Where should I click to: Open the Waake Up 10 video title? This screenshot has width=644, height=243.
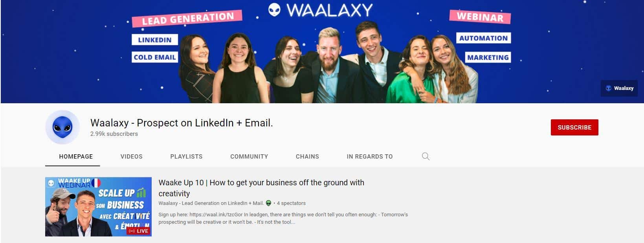pyautogui.click(x=261, y=188)
